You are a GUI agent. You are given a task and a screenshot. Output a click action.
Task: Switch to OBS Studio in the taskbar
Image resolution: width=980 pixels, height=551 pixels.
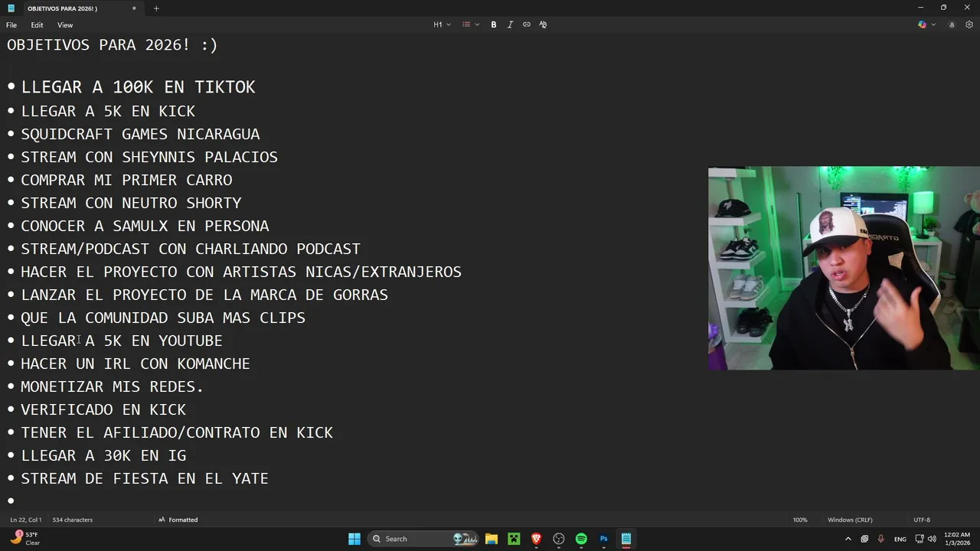pyautogui.click(x=559, y=539)
